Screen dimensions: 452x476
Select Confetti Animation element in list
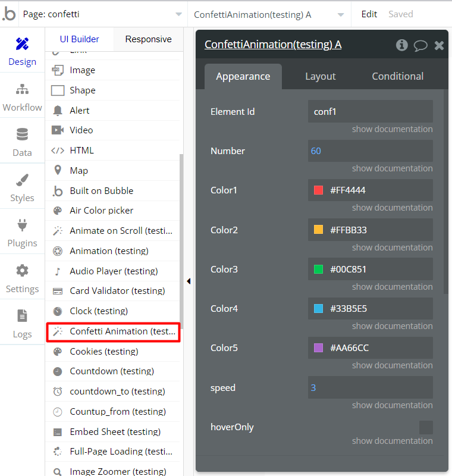click(113, 331)
